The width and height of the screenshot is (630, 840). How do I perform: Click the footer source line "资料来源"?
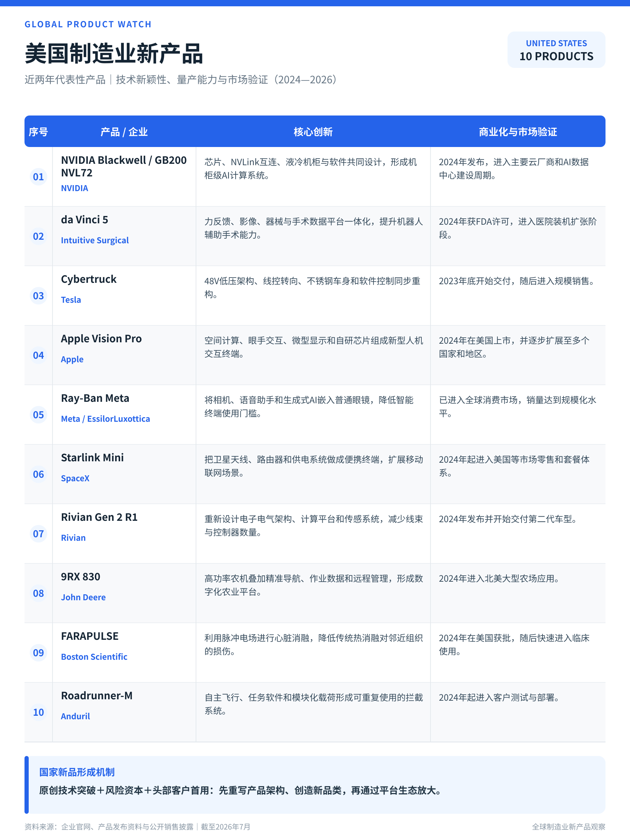click(x=138, y=827)
